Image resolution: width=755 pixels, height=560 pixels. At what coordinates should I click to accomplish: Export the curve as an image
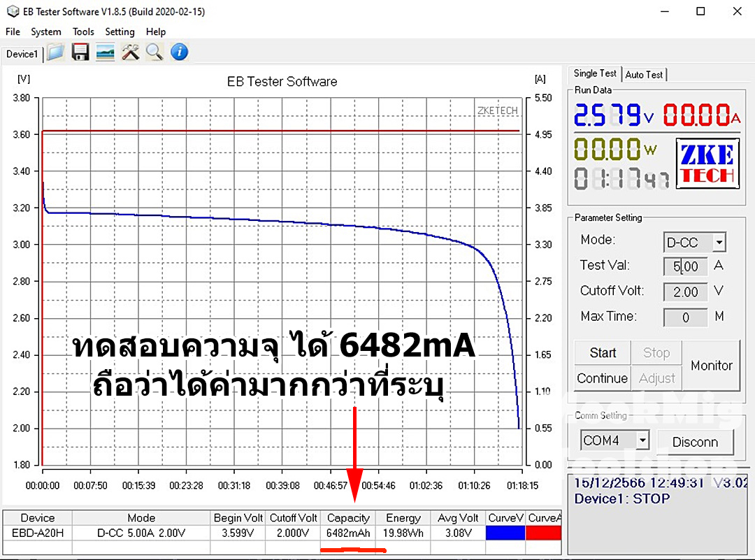[105, 52]
